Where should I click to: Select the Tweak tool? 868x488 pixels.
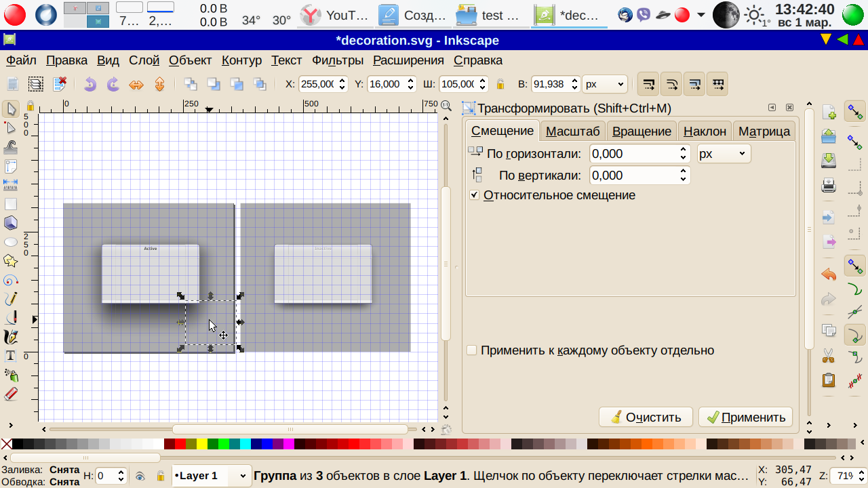[11, 147]
